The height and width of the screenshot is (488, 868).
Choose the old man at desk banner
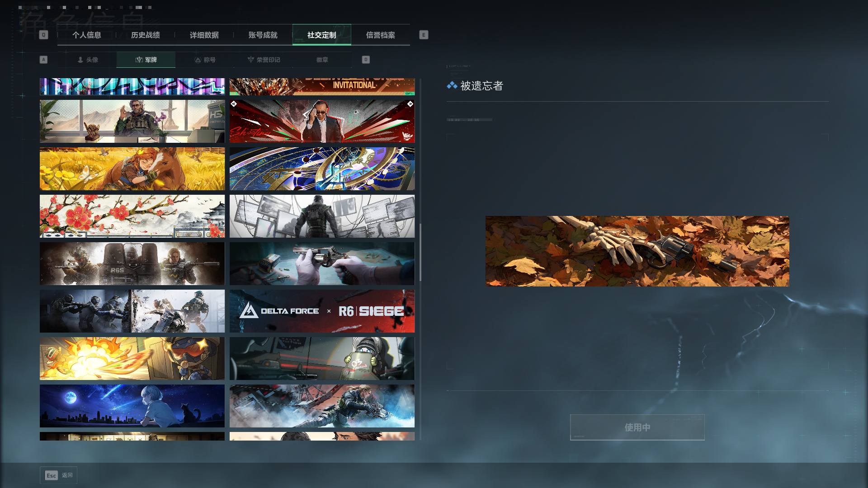(x=132, y=121)
